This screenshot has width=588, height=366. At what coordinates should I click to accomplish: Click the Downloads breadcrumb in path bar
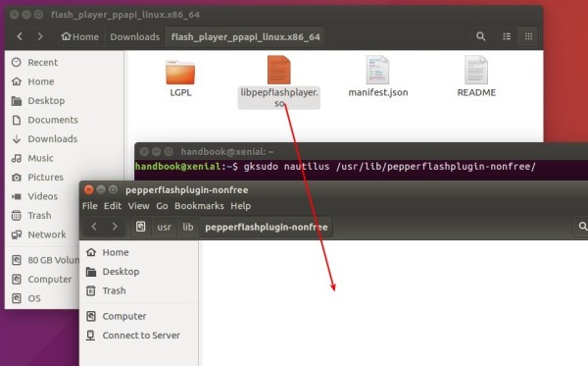click(x=135, y=36)
